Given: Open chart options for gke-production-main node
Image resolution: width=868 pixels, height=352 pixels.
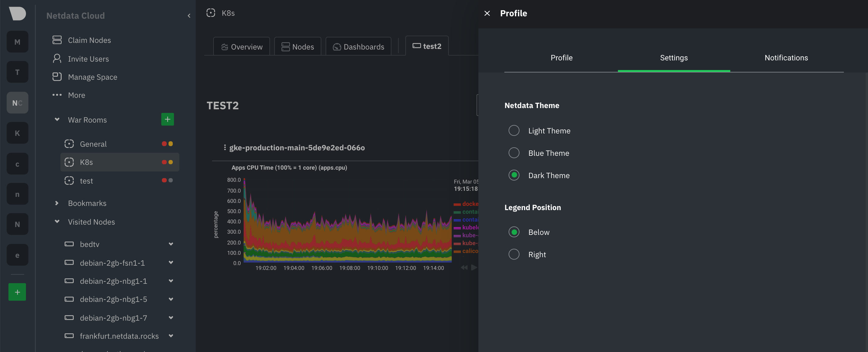Looking at the screenshot, I should (x=225, y=148).
